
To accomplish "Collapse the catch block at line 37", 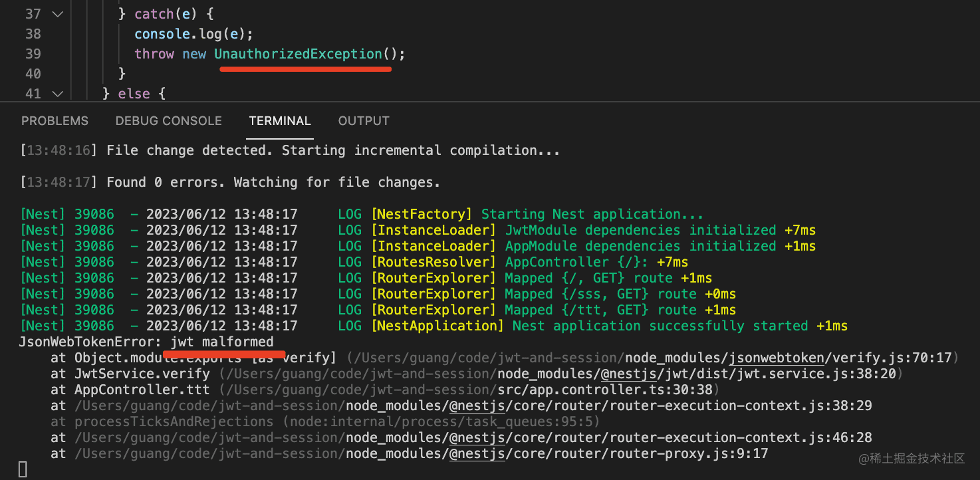I will [57, 13].
